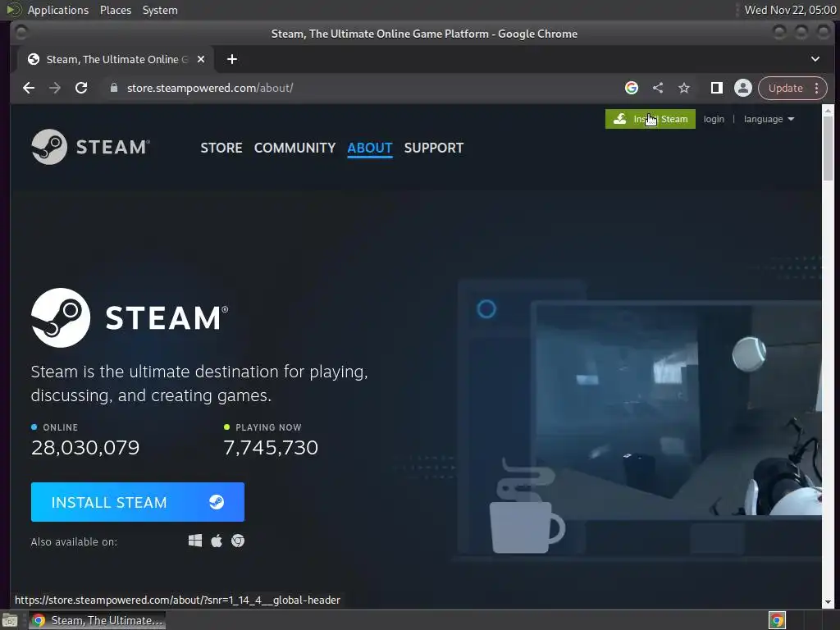This screenshot has width=840, height=630.
Task: Open the Google icon in the address bar
Action: pos(632,88)
